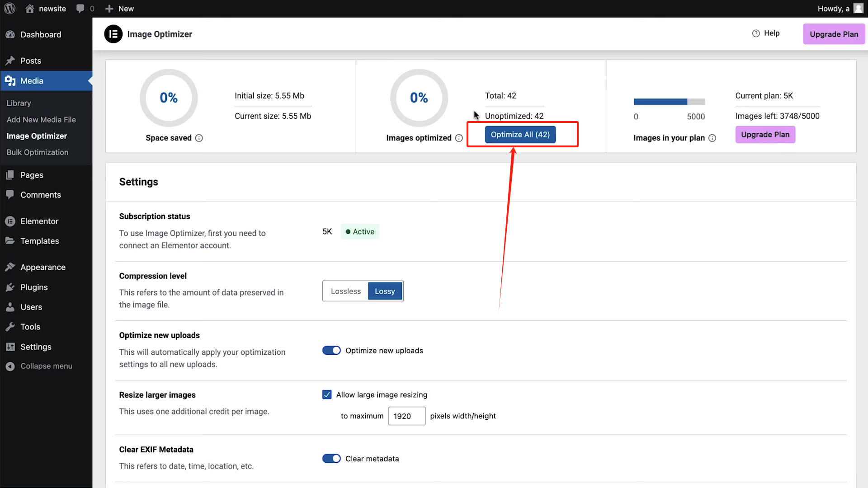Screen dimensions: 868x488
Task: Select Bulk Optimization from Media submenu
Action: [38, 152]
